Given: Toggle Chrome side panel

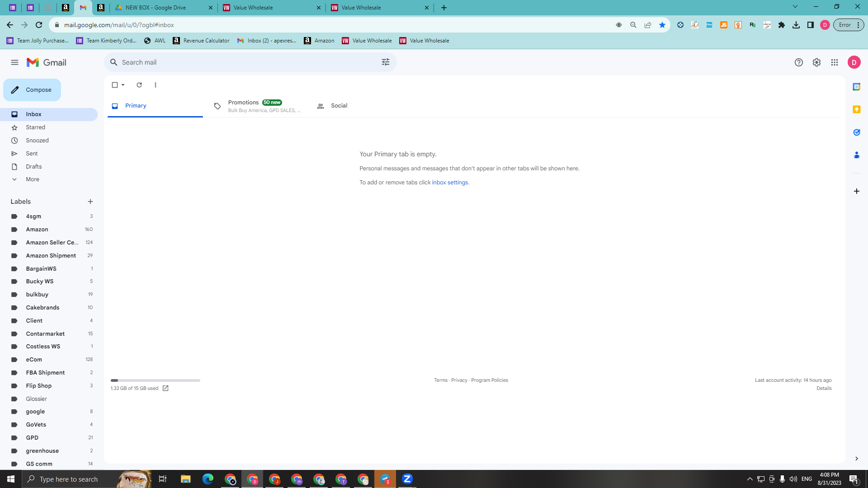Looking at the screenshot, I should [x=811, y=25].
